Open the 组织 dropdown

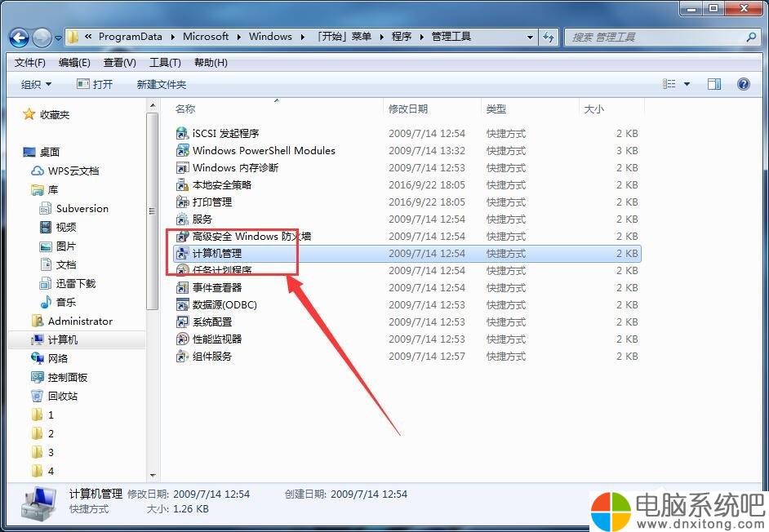[x=36, y=84]
